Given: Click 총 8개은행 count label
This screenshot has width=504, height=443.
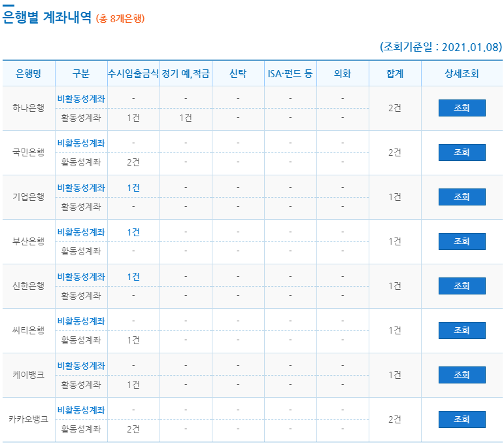Looking at the screenshot, I should tap(120, 18).
